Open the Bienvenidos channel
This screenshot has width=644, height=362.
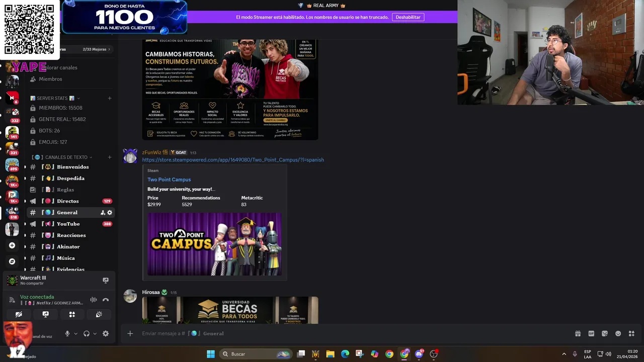coord(70,167)
